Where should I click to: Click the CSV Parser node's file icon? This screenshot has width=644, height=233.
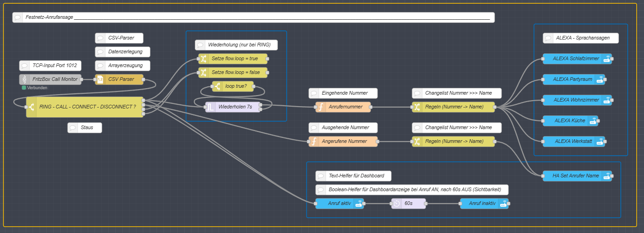pos(100,80)
